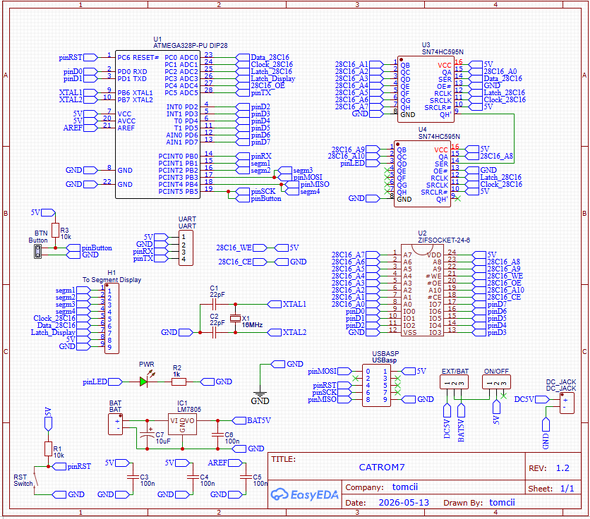Select the ON/OFF slide switch

496,382
